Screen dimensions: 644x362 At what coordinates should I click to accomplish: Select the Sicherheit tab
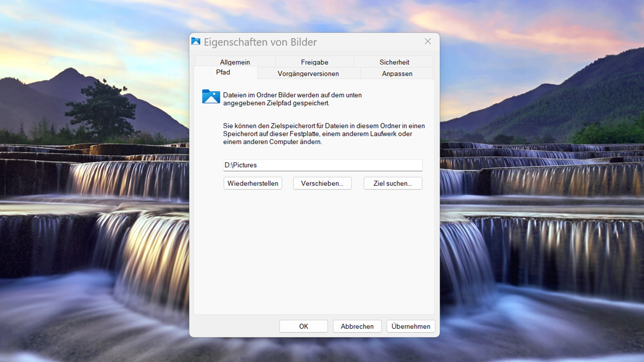(x=394, y=62)
